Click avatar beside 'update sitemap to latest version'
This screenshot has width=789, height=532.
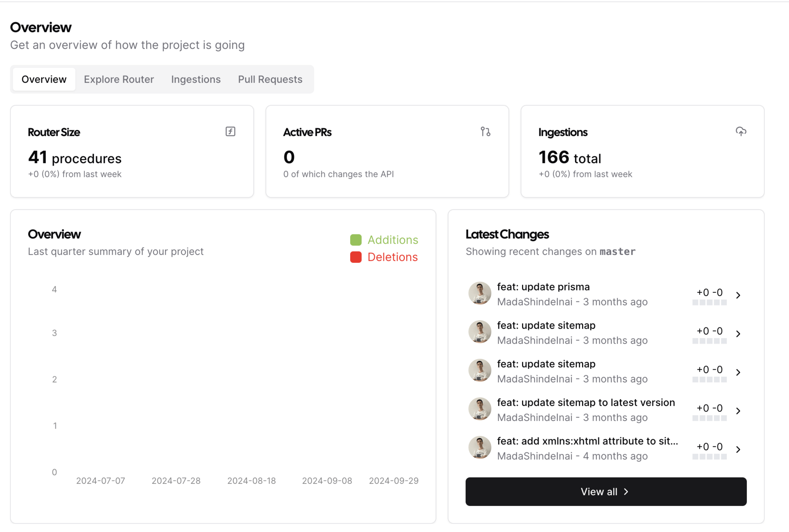click(x=479, y=409)
